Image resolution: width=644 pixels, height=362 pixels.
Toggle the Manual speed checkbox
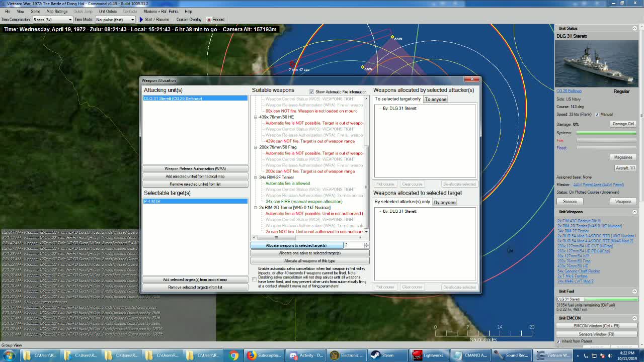(x=597, y=115)
